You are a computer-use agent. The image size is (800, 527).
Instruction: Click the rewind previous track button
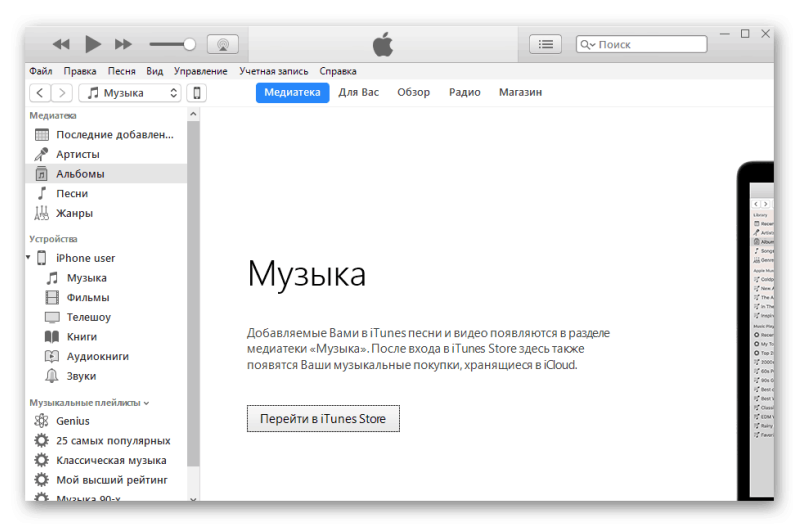tap(61, 44)
